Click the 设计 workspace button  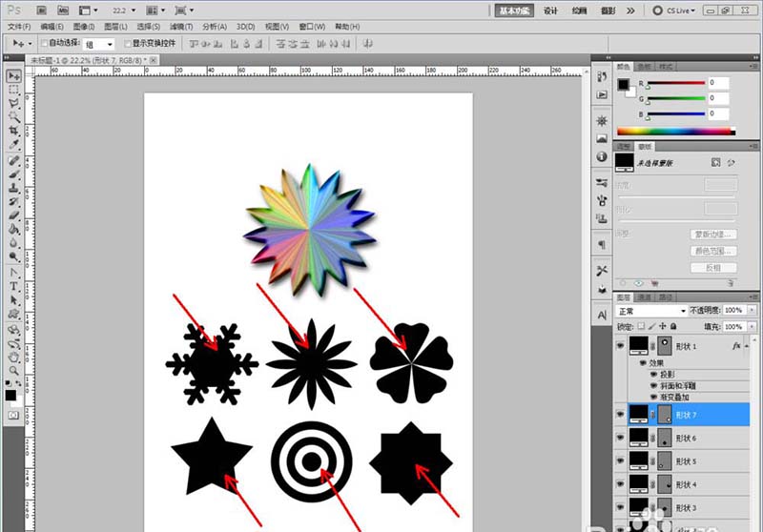[x=550, y=10]
